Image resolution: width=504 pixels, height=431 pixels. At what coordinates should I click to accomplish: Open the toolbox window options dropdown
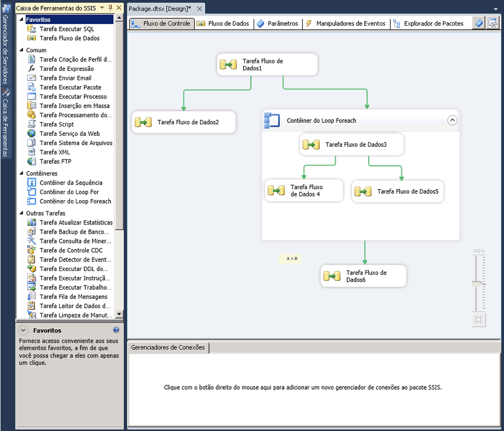(102, 8)
